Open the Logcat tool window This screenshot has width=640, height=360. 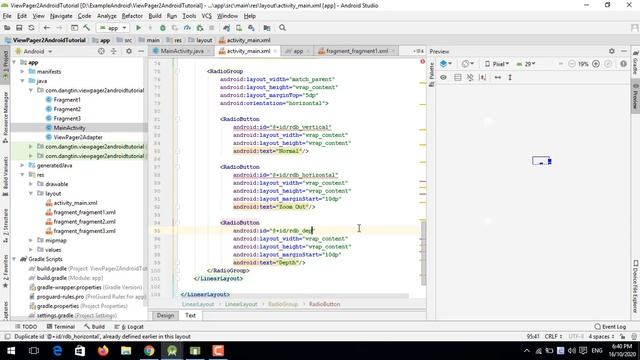pyautogui.click(x=129, y=327)
